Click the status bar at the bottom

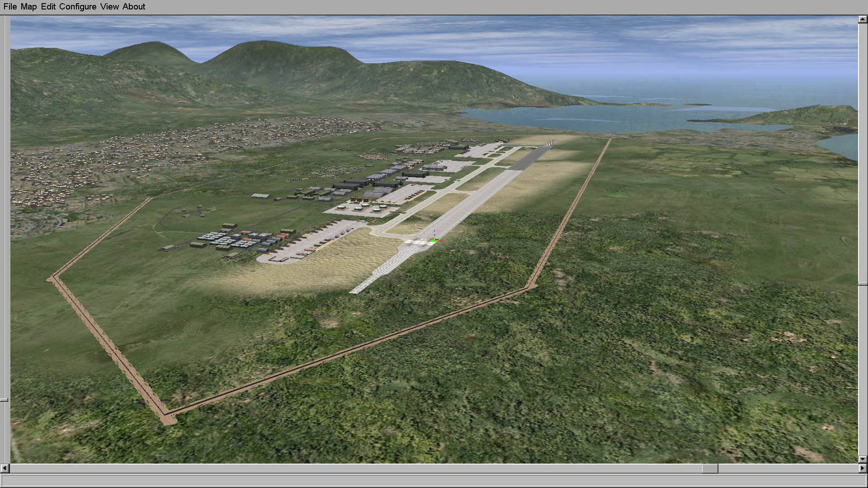434,480
